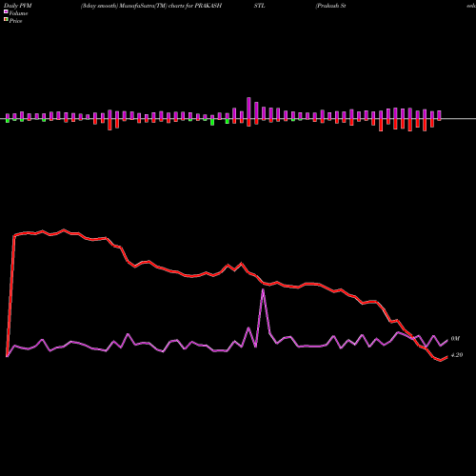The width and height of the screenshot is (476, 476).
Task: Click the 'STL' text in title
Action: (x=259, y=6)
